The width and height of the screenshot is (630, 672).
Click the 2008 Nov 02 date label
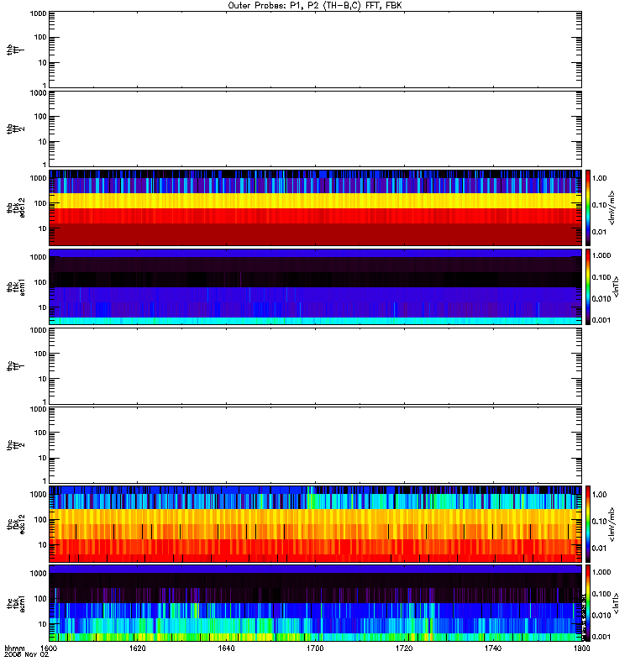[x=27, y=655]
